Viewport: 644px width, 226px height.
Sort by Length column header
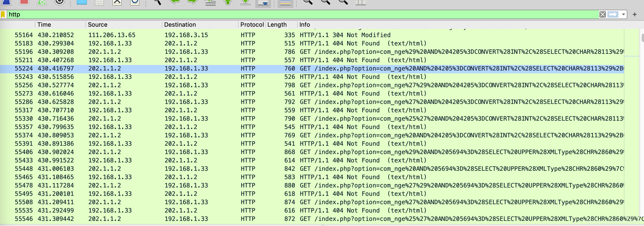coord(281,24)
